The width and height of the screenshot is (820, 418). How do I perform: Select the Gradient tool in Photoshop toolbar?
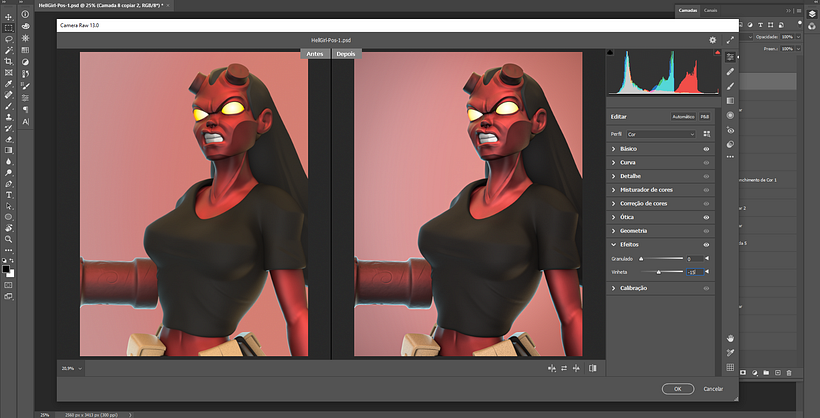tap(8, 151)
